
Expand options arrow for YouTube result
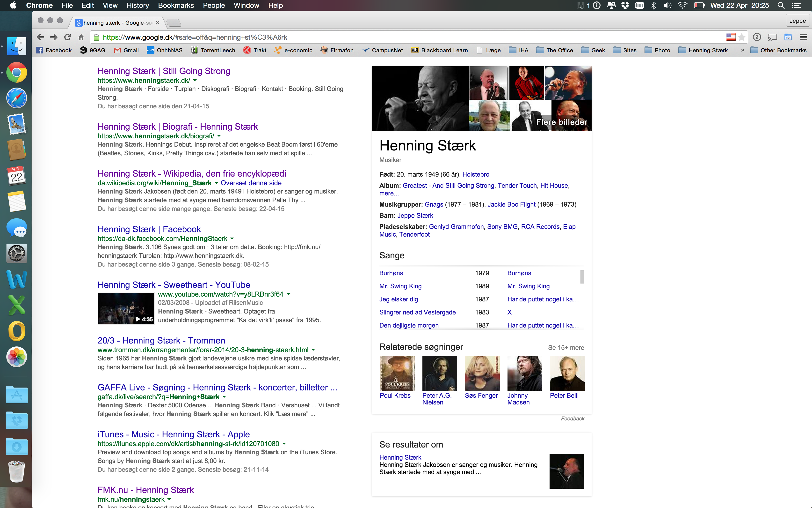click(289, 294)
